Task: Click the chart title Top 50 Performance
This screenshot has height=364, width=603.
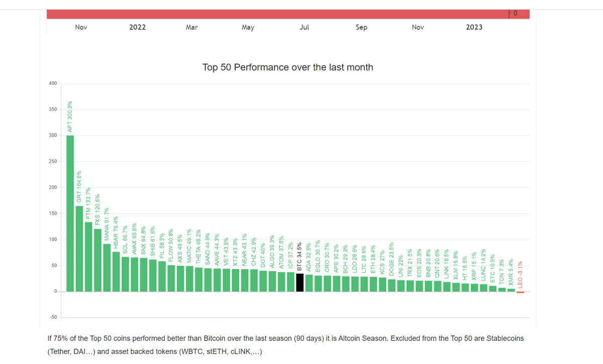Action: [x=287, y=67]
